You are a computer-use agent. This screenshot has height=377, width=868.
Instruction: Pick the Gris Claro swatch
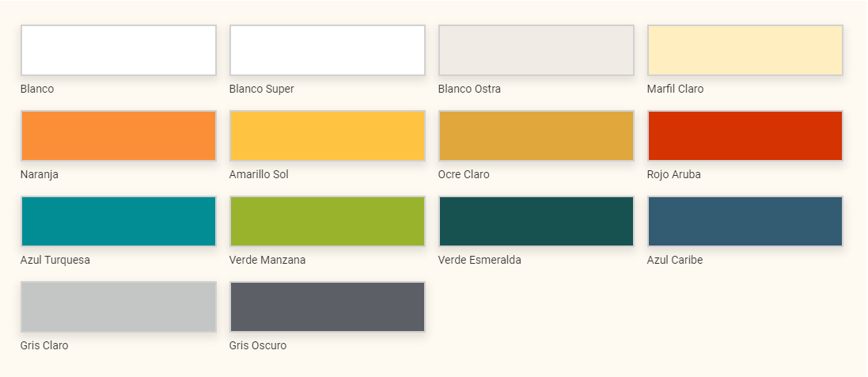coord(119,307)
